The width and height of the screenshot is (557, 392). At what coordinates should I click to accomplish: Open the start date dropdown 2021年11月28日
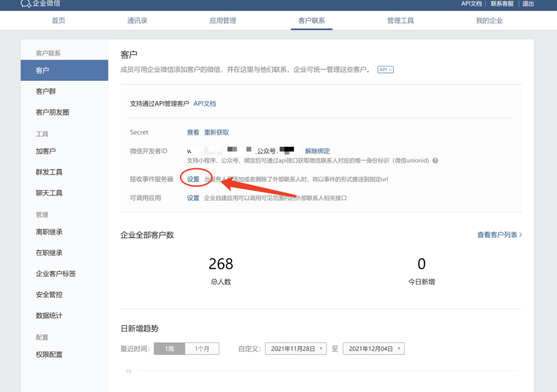coord(296,349)
